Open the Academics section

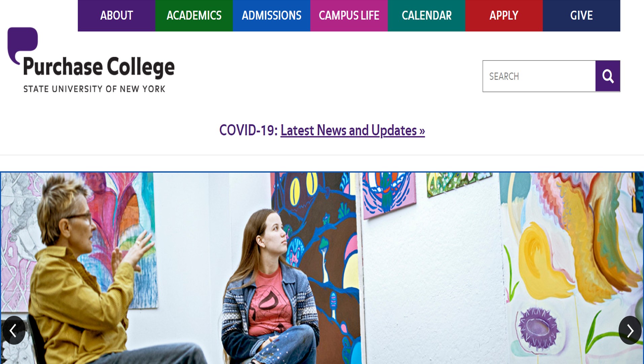coord(194,15)
